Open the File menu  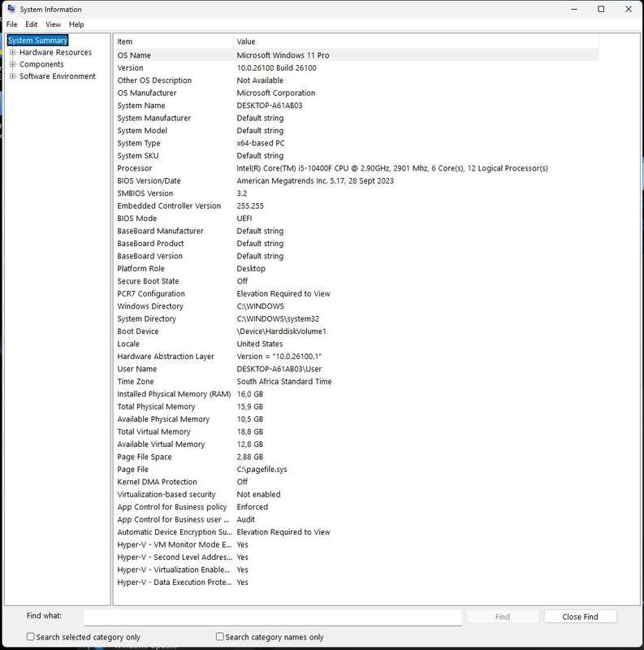(11, 24)
